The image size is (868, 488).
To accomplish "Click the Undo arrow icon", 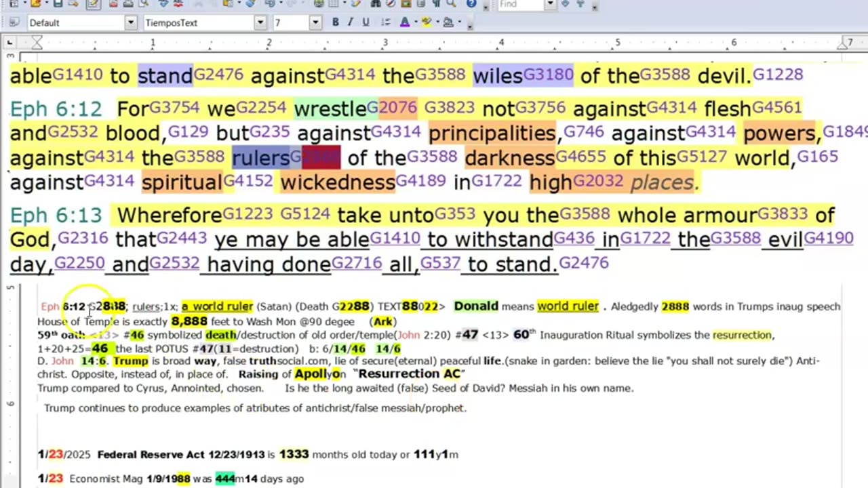I will click(269, 3).
